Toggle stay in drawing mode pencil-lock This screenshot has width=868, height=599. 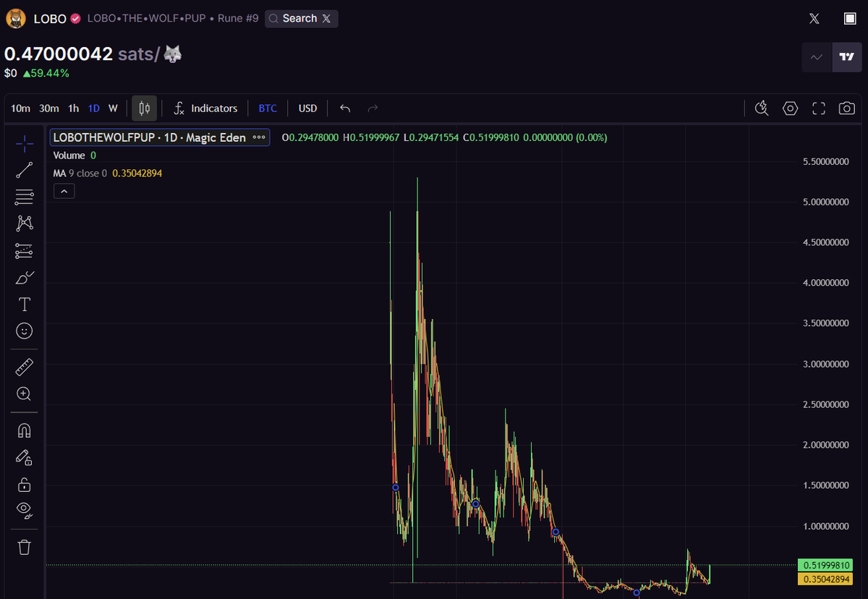click(x=25, y=457)
